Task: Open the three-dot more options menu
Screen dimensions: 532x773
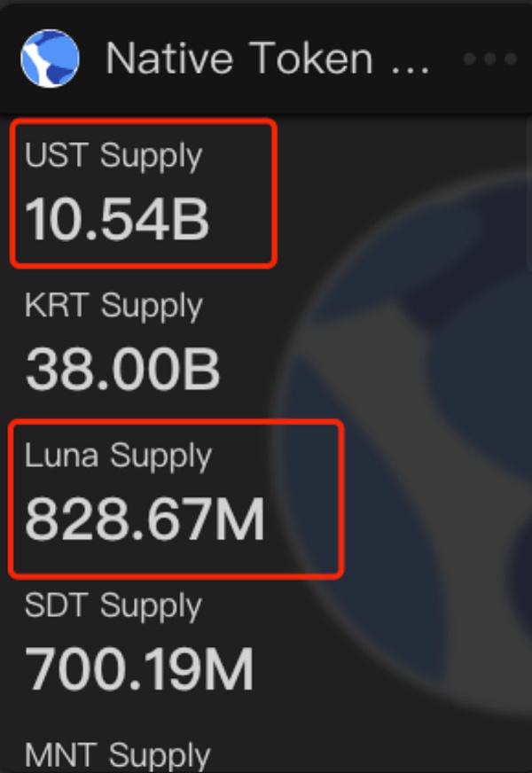Action: tap(490, 59)
